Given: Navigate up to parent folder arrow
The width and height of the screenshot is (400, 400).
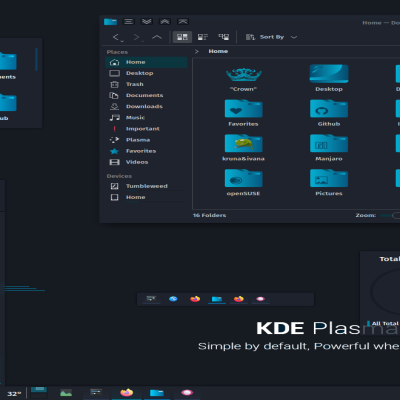Looking at the screenshot, I should [157, 37].
